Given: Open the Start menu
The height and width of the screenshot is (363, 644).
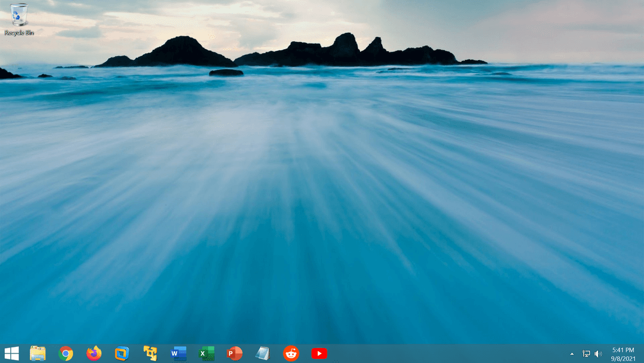Looking at the screenshot, I should click(x=13, y=353).
